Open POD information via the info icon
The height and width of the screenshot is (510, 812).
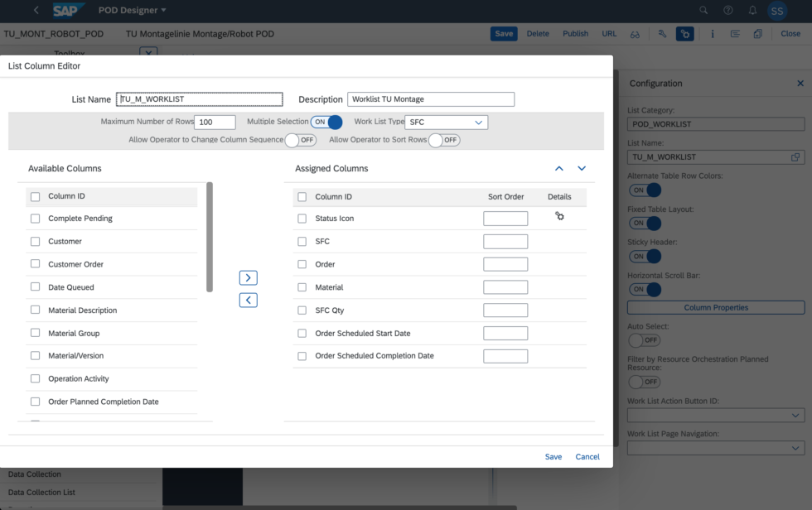pyautogui.click(x=712, y=33)
